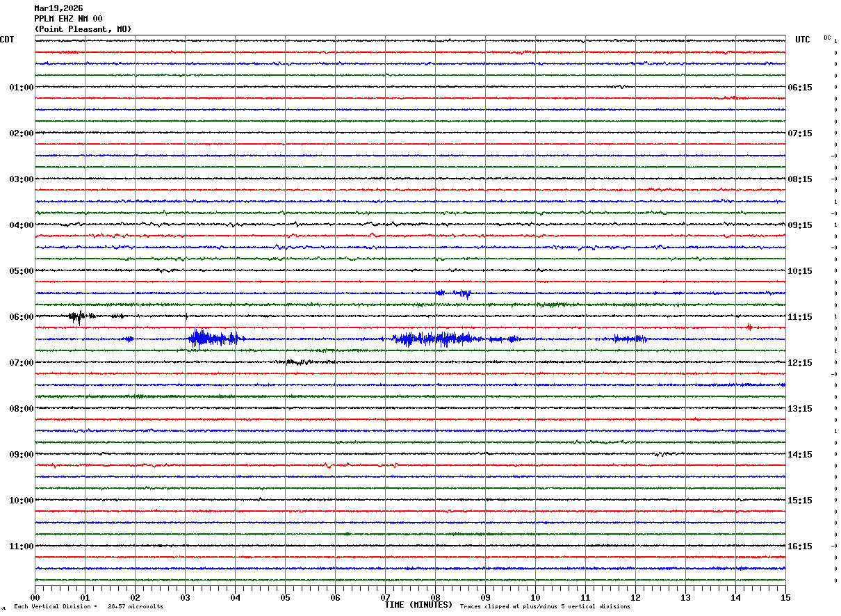Viewport: 841px width, 616px height.
Task: Click the 10 minute tick label
Action: click(535, 597)
